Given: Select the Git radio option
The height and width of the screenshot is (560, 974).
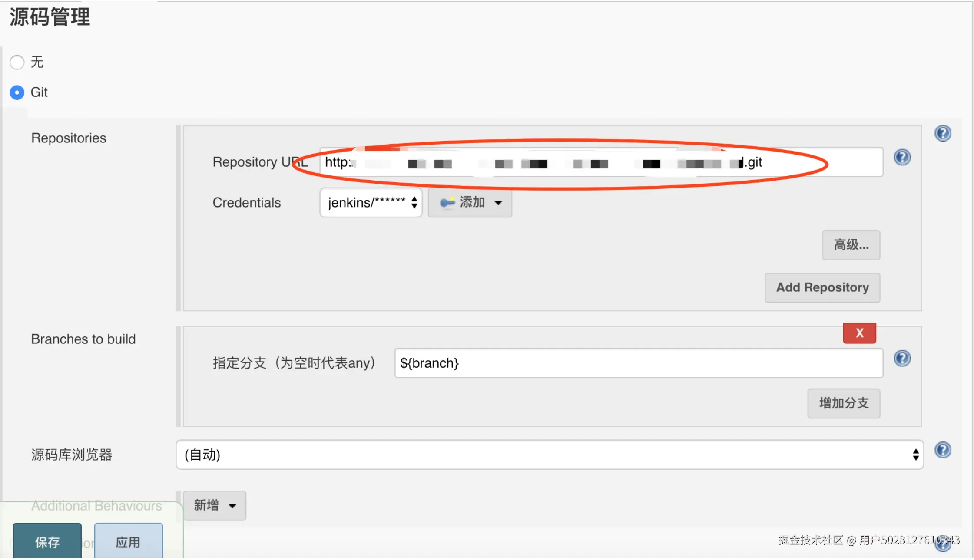Looking at the screenshot, I should (17, 92).
